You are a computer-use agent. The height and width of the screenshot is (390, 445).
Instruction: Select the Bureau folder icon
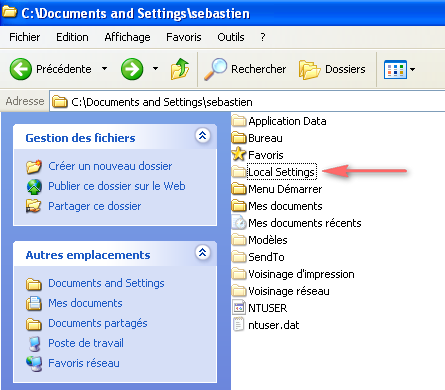coord(239,138)
